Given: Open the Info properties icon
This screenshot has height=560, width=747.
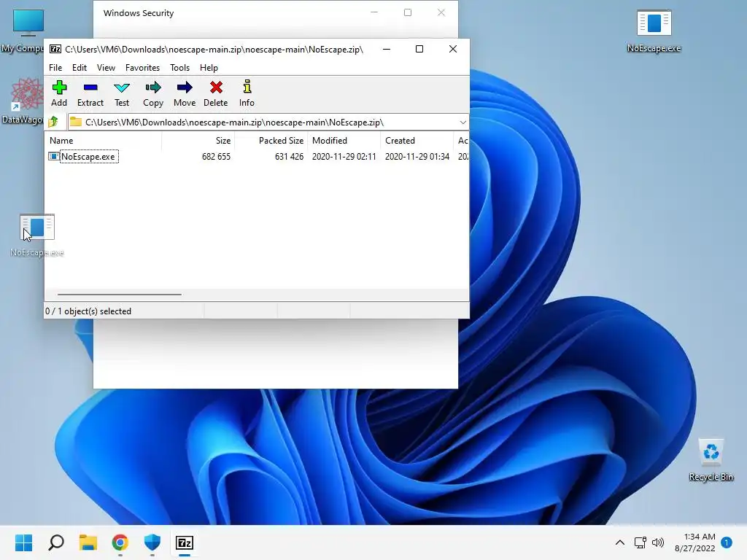Looking at the screenshot, I should (247, 93).
